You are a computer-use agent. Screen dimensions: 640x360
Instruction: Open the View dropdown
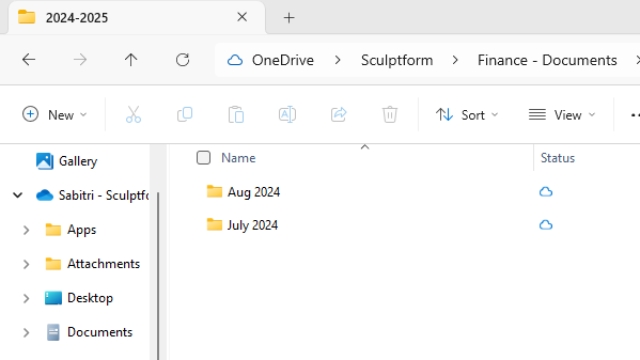point(562,115)
